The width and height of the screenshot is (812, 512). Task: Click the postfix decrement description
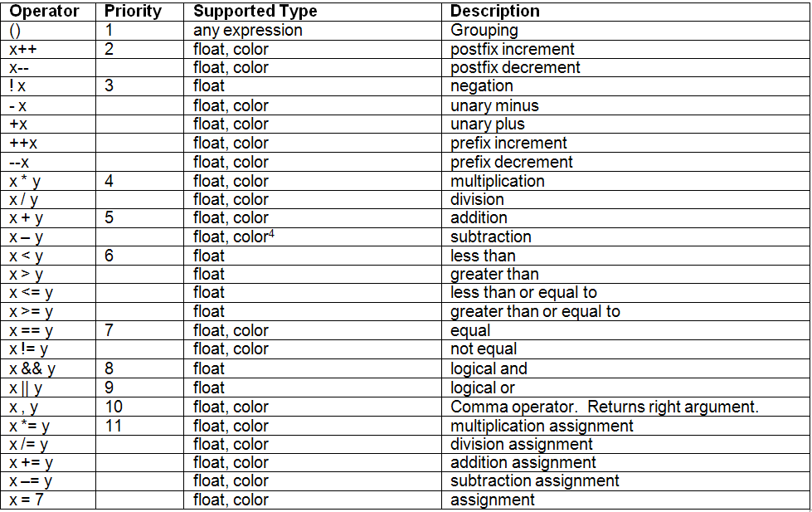(515, 67)
